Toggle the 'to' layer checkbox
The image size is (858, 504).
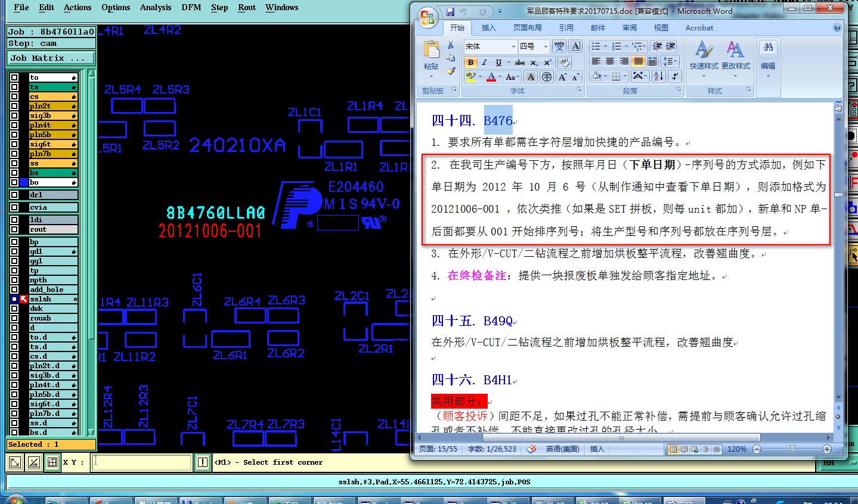click(14, 77)
